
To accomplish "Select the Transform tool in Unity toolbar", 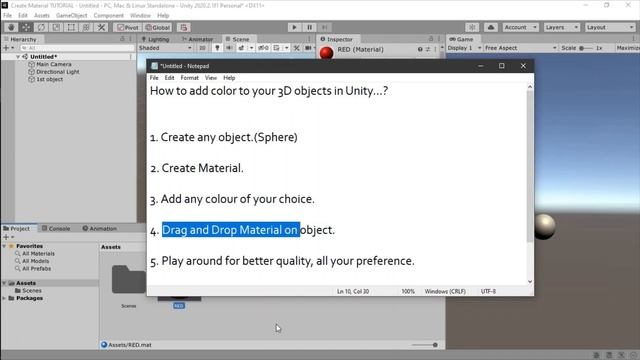I will (x=86, y=27).
